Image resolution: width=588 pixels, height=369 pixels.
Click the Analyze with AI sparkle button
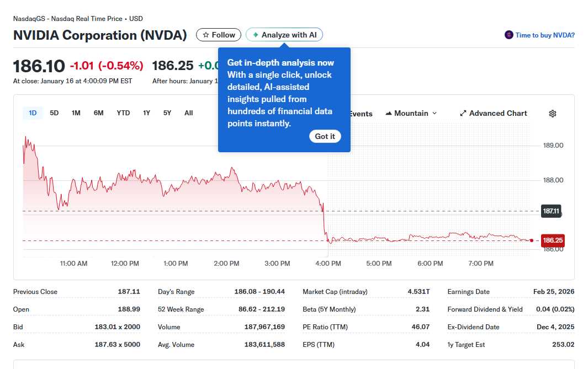(x=284, y=35)
